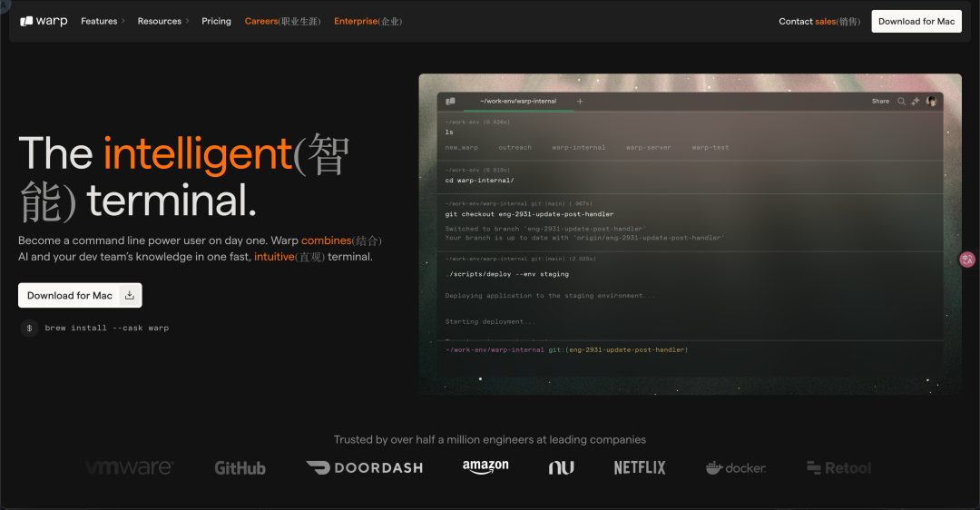This screenshot has height=510, width=980.
Task: Click Warp icon in terminal tab bar
Action: 450,102
